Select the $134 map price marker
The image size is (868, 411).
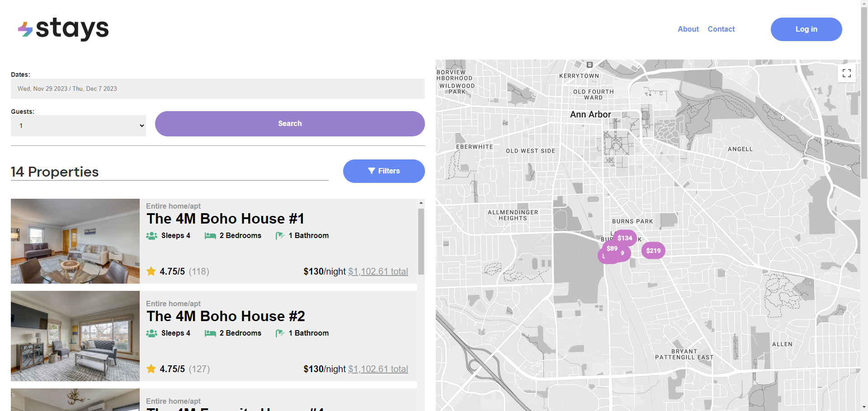point(625,238)
